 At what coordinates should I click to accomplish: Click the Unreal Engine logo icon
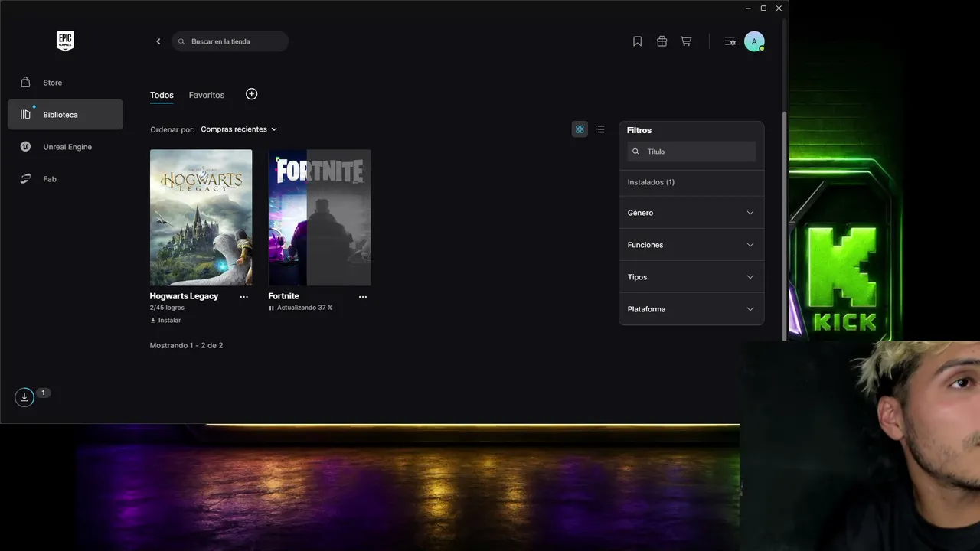[x=25, y=146]
